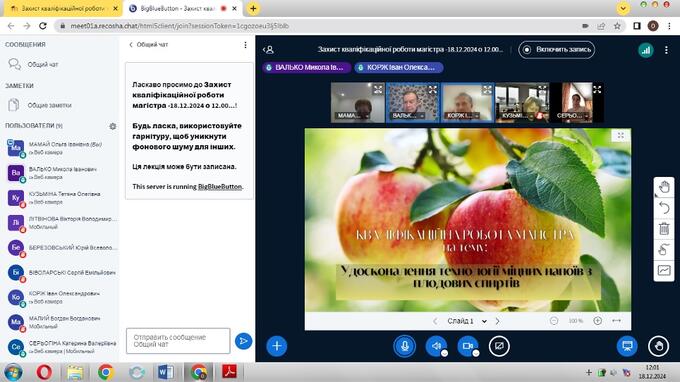Follow the BigBlueButton link in chat
680x382 pixels.
[x=220, y=186]
